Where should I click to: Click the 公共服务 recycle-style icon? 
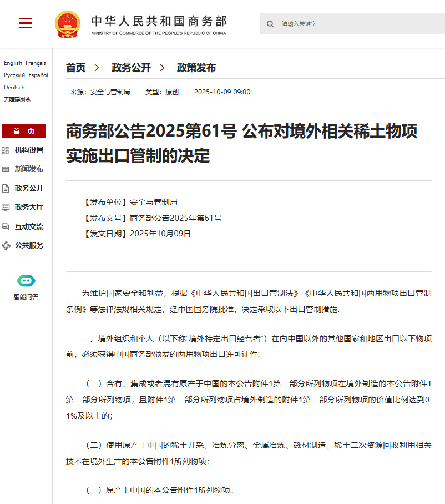click(x=6, y=245)
